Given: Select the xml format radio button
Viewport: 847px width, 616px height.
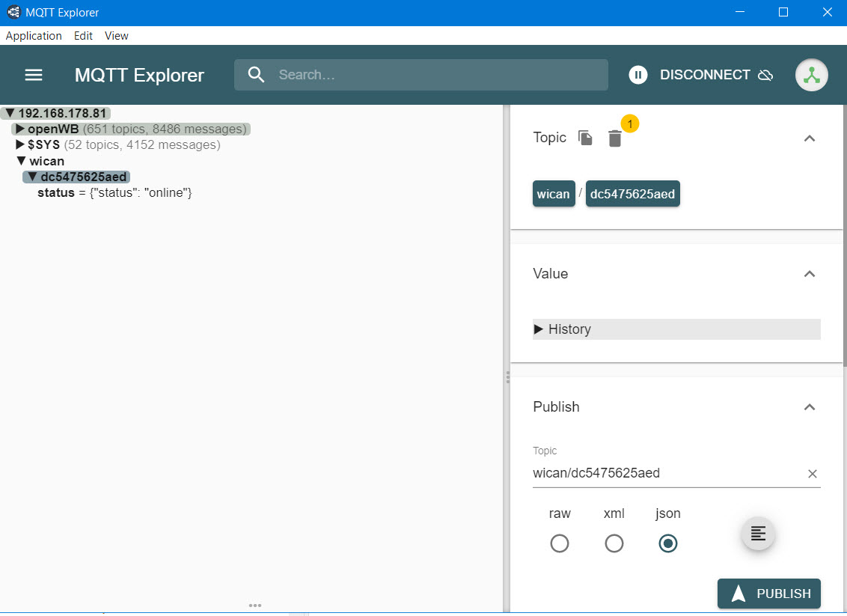Looking at the screenshot, I should coord(614,543).
